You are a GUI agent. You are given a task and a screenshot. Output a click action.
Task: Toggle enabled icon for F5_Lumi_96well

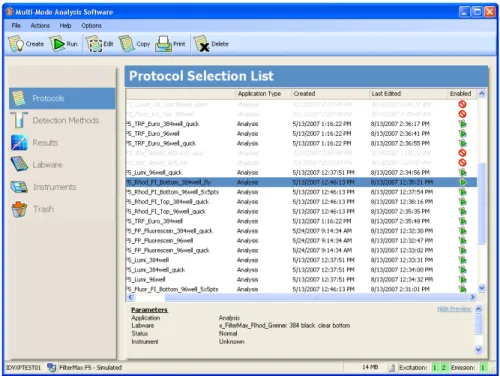[x=462, y=280]
